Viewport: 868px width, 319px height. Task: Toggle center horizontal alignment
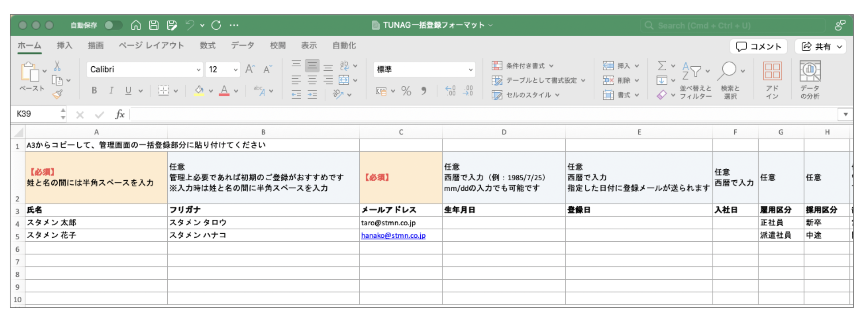312,80
